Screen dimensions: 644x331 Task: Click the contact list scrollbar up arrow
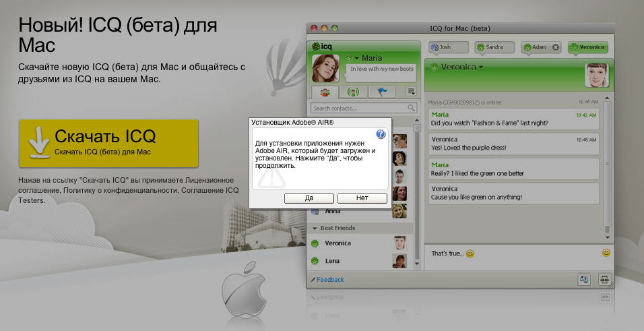point(417,121)
